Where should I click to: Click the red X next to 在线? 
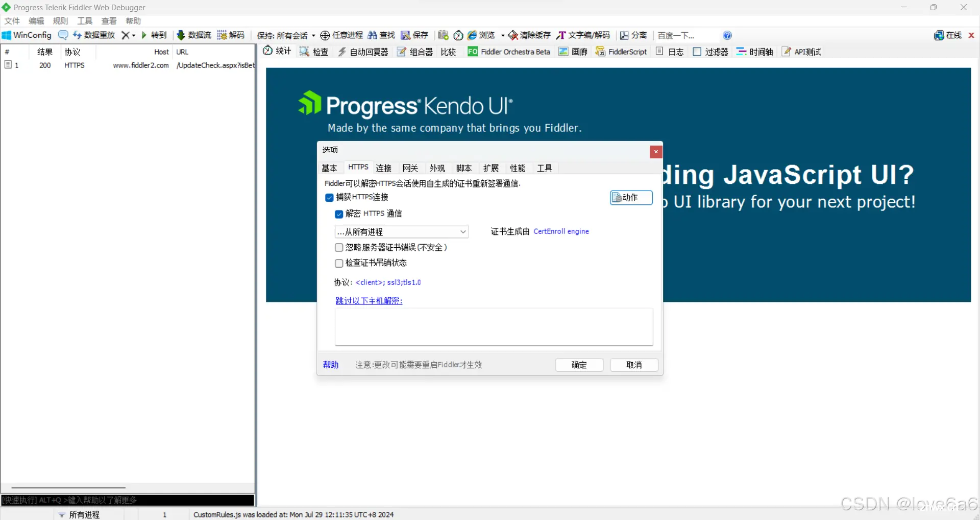971,35
